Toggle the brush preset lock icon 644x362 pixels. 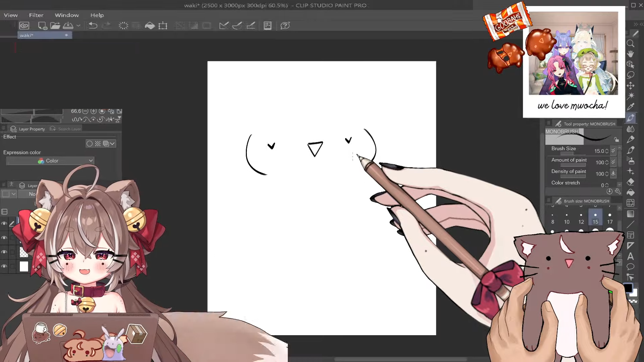point(616,139)
